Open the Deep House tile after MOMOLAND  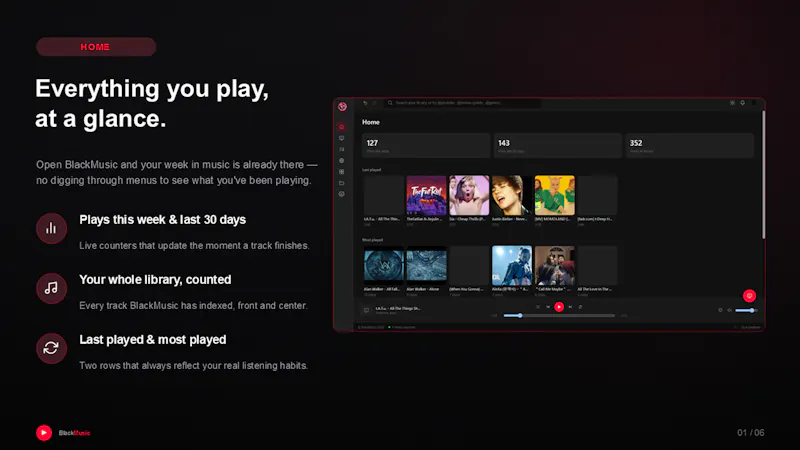(x=597, y=195)
